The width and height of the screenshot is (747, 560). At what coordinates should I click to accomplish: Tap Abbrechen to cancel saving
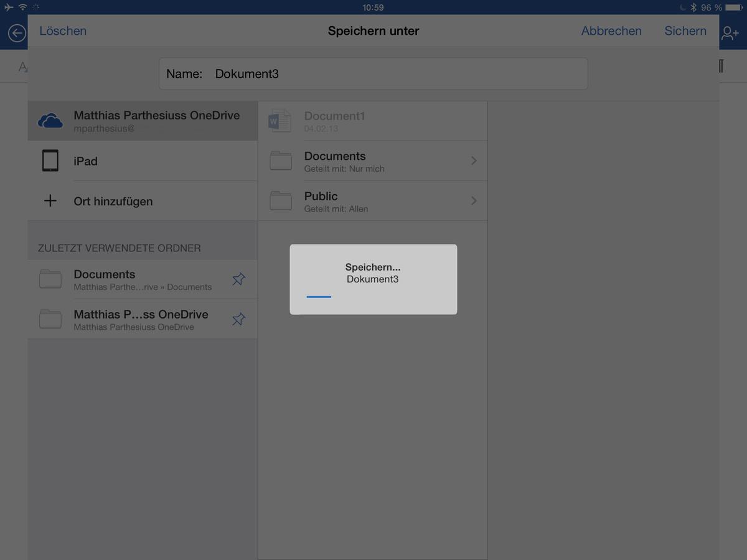611,31
